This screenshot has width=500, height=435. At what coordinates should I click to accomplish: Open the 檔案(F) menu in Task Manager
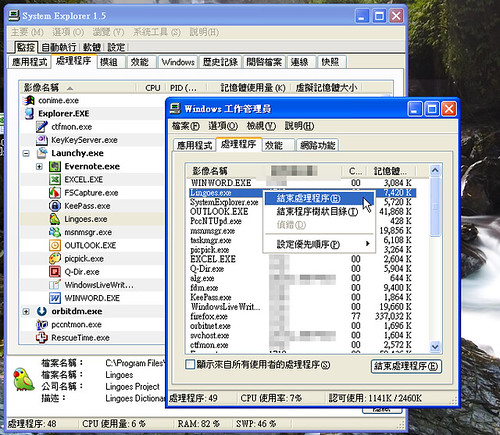(x=186, y=126)
